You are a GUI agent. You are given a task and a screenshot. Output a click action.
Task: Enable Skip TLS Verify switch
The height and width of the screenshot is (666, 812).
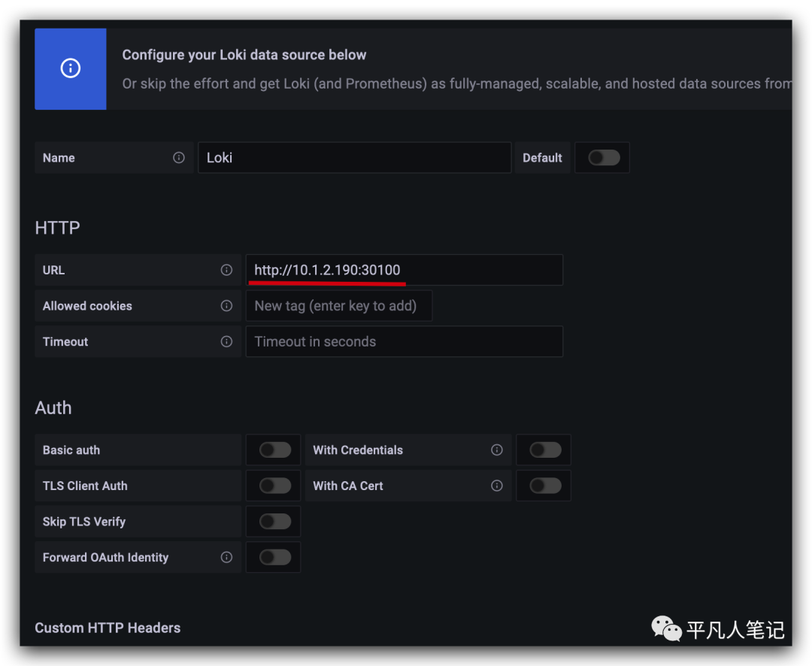[275, 522]
